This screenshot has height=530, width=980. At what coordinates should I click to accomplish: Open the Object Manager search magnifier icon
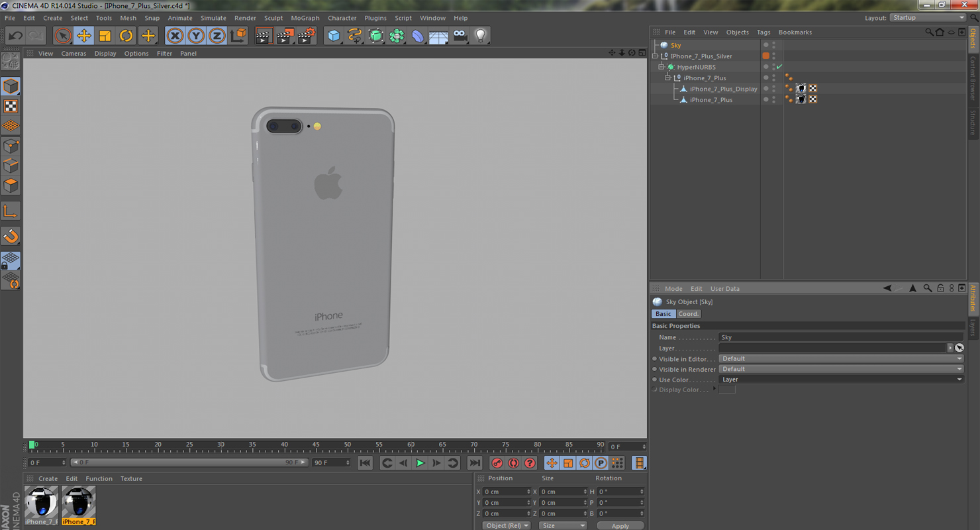[x=929, y=32]
